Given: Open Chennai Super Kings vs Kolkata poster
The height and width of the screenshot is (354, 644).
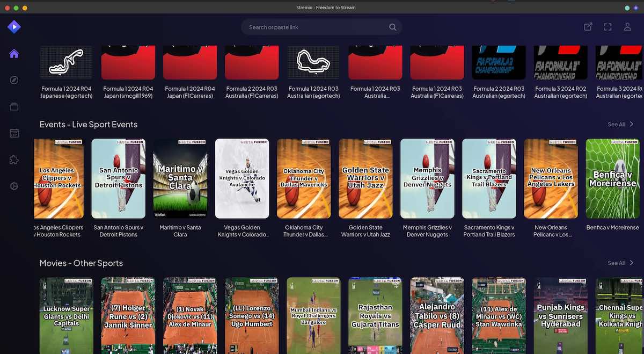Looking at the screenshot, I should 619,316.
